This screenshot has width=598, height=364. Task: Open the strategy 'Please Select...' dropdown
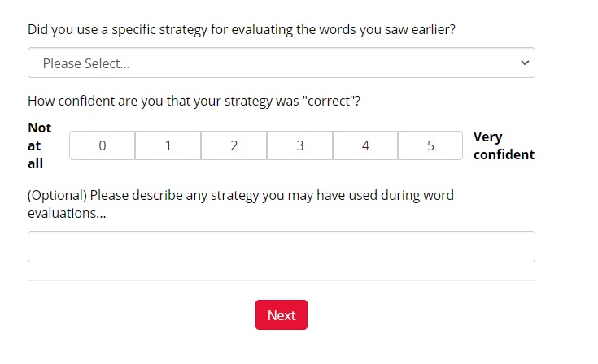[281, 63]
